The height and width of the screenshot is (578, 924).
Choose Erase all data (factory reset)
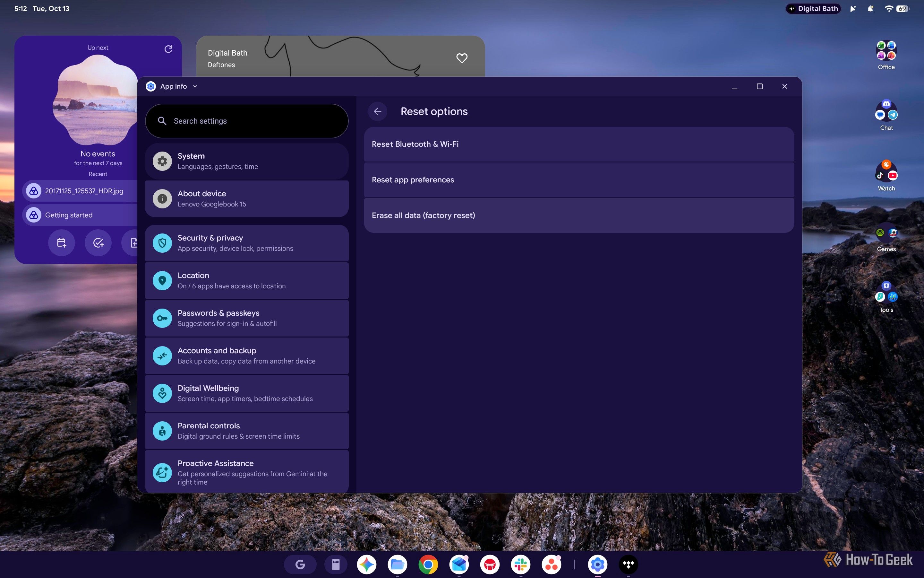coord(579,215)
